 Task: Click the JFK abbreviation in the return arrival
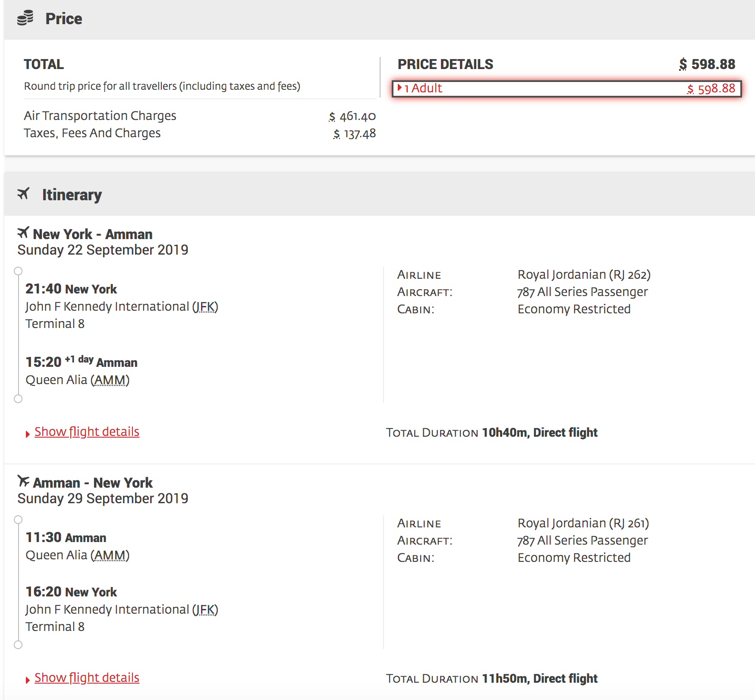point(205,610)
